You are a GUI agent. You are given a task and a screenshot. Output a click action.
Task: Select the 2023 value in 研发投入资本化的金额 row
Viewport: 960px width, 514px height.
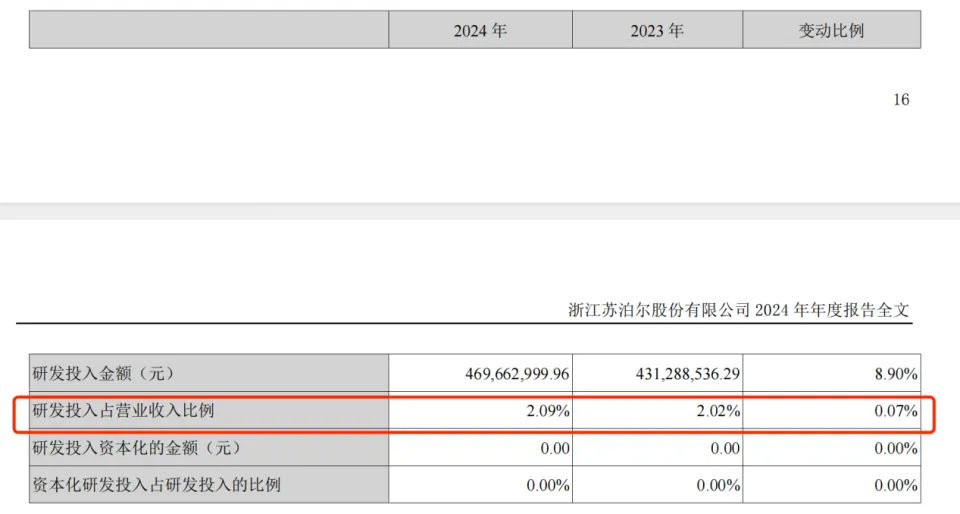click(x=726, y=448)
